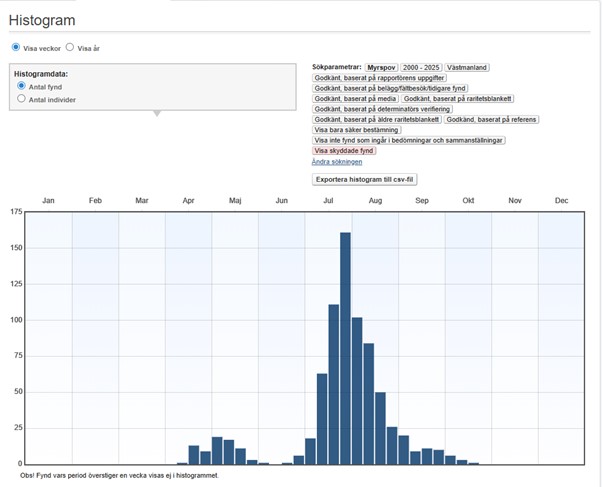This screenshot has width=602, height=487.
Task: Click the red Visa skyddade fynd tag
Action: [x=344, y=151]
